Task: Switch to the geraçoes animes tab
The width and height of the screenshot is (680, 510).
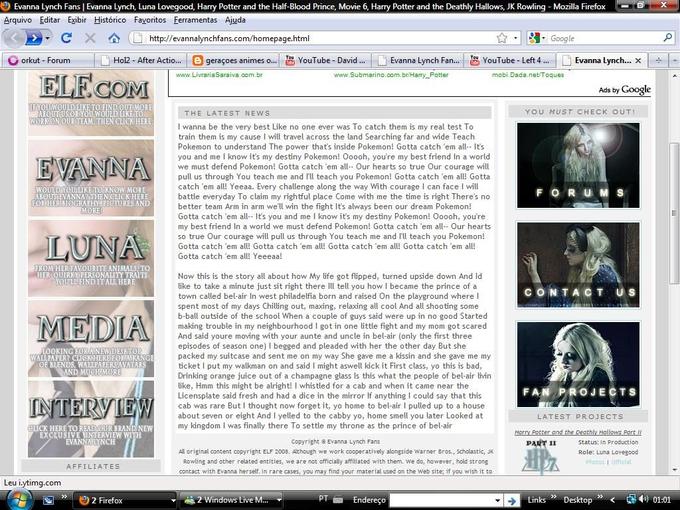Action: (234, 60)
